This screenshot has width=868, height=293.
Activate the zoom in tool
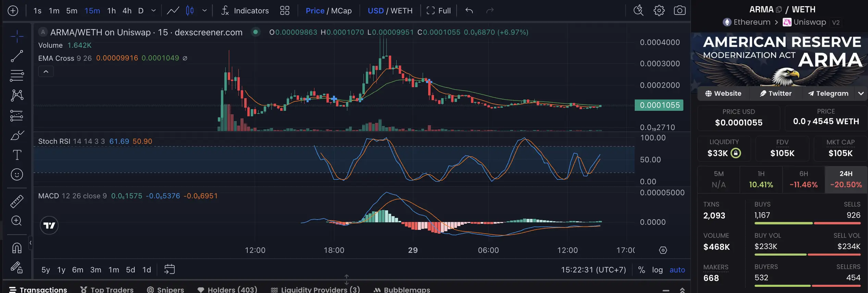point(17,221)
